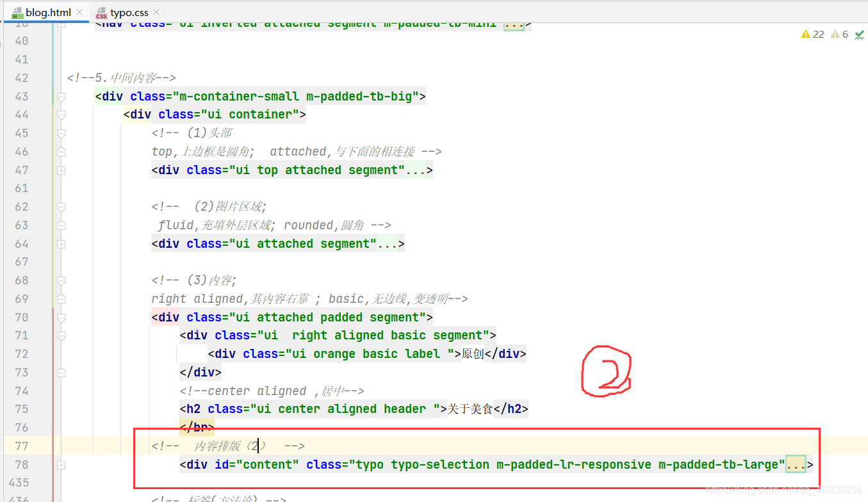This screenshot has width=868, height=502.
Task: Click the comment '<!-- (2)图片区域;'
Action: tap(209, 207)
